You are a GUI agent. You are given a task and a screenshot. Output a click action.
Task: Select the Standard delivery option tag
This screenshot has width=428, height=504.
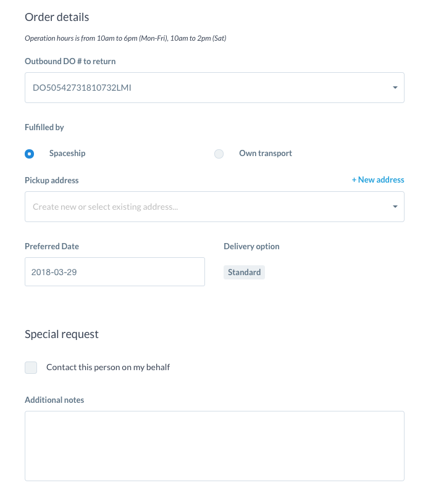point(244,272)
